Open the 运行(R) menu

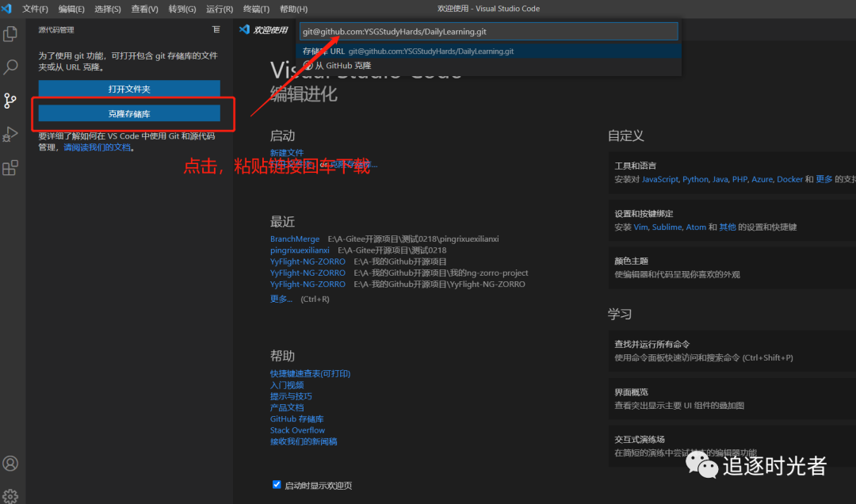pyautogui.click(x=220, y=9)
